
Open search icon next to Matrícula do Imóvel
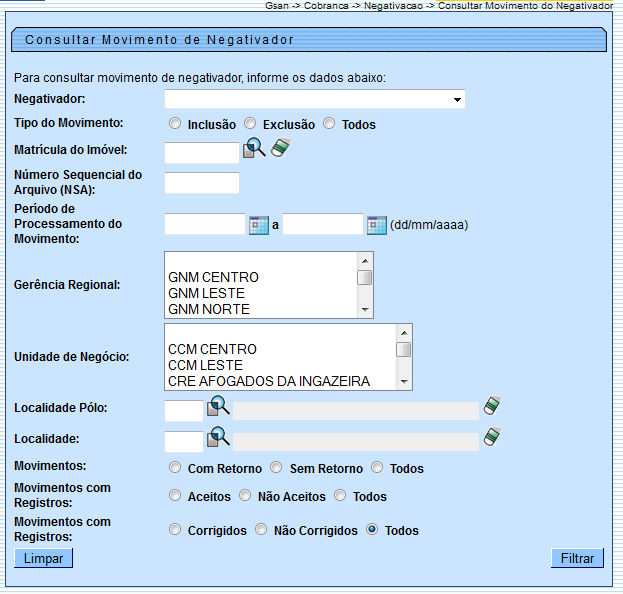(x=254, y=149)
